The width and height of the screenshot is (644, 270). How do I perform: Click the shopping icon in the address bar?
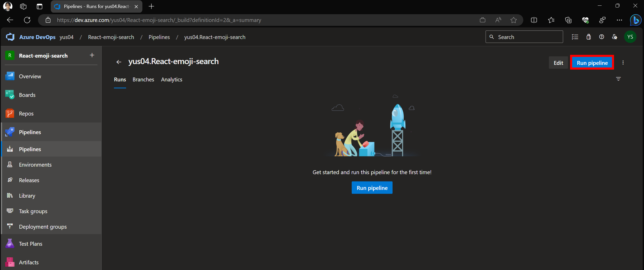coord(482,20)
